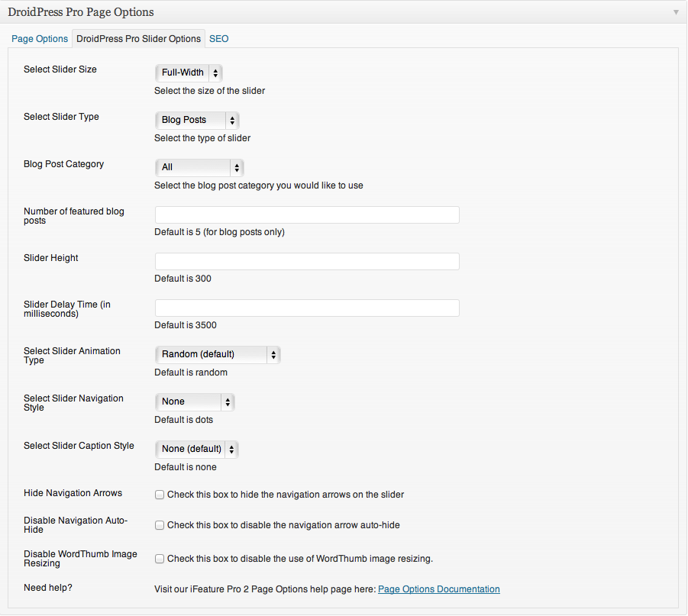Click the 'Need help?' label
This screenshot has height=616, width=688.
[48, 588]
